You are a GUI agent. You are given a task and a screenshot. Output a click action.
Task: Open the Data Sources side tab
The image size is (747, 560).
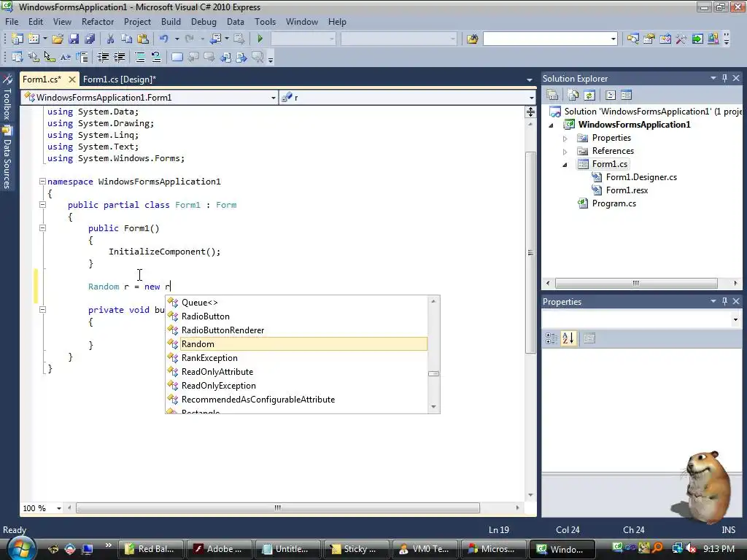[x=7, y=157]
